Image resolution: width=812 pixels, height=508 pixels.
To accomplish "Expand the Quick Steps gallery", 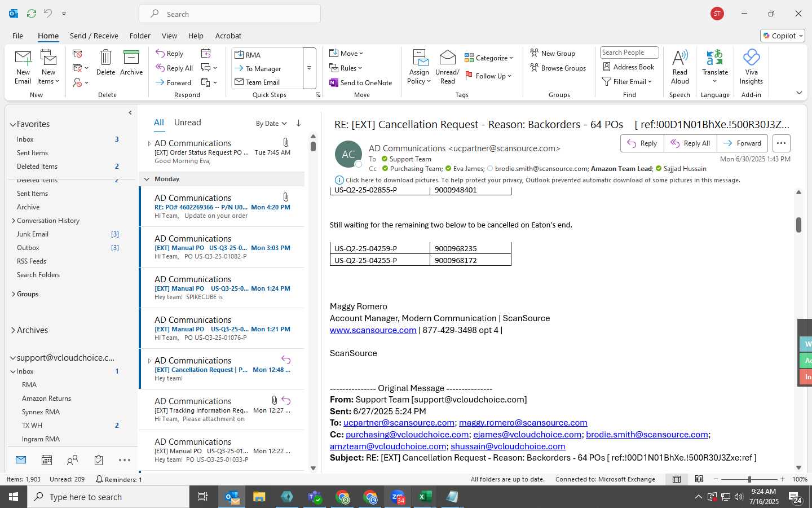I will pyautogui.click(x=309, y=68).
